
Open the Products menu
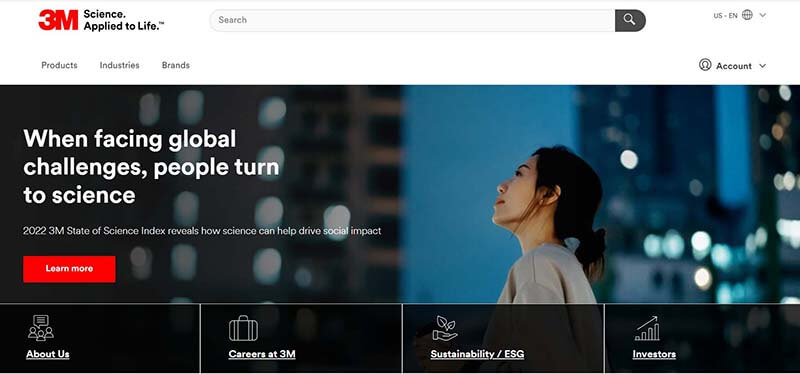tap(59, 65)
